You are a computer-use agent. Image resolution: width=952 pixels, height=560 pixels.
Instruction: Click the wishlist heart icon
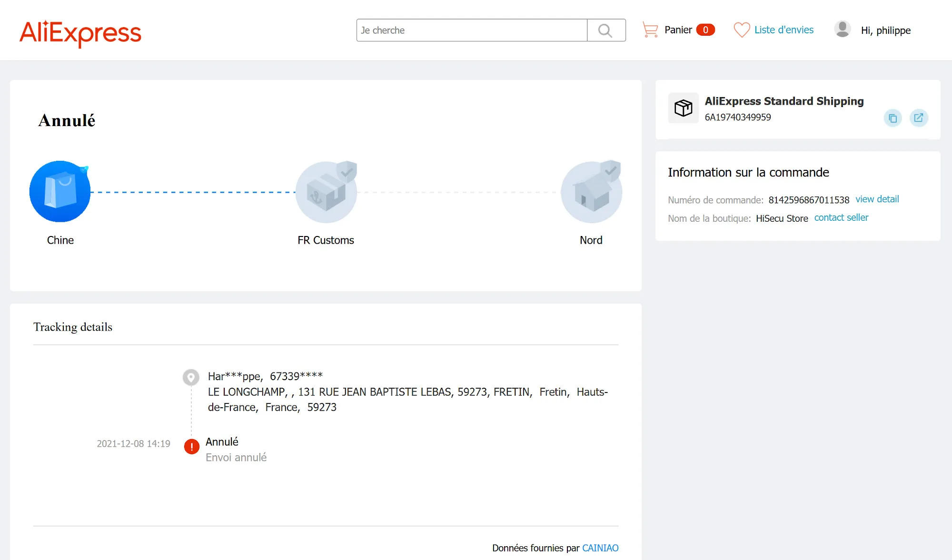tap(741, 30)
